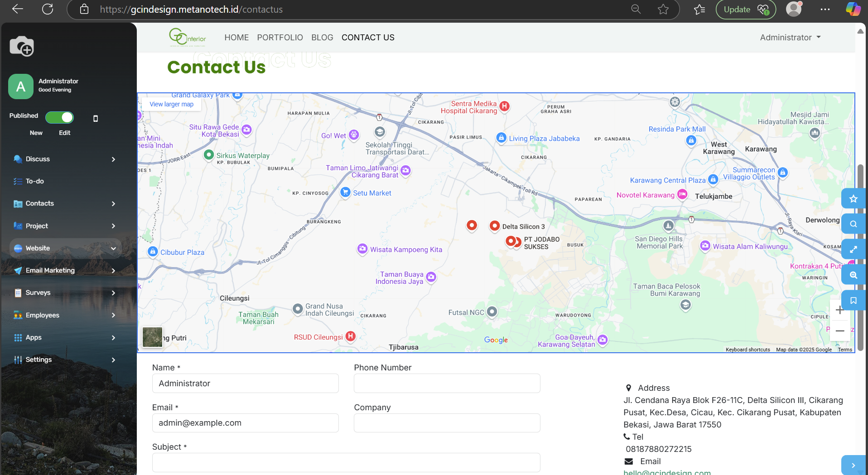Click the Website globe icon
This screenshot has width=868, height=475.
tap(18, 248)
